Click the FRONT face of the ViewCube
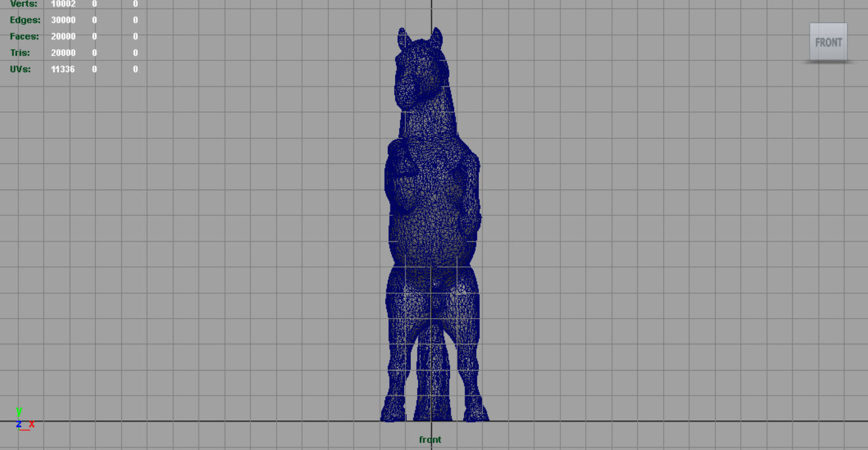The image size is (868, 450). click(828, 42)
